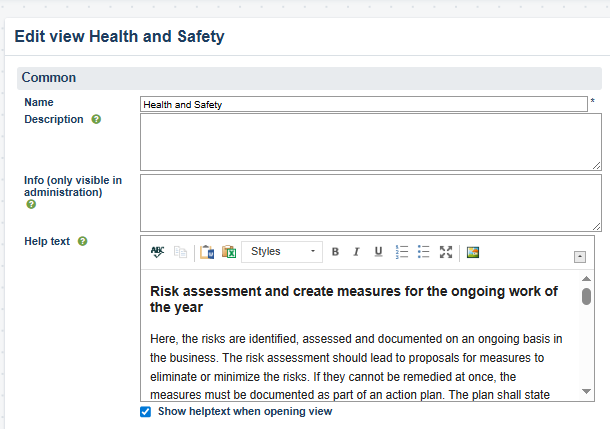The image size is (610, 429).
Task: Click the insert image icon
Action: tap(473, 252)
